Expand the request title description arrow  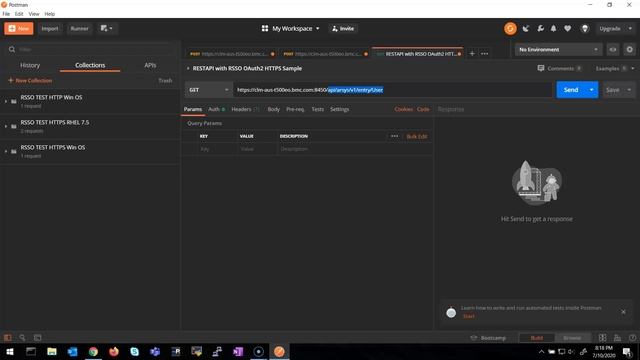click(x=188, y=68)
